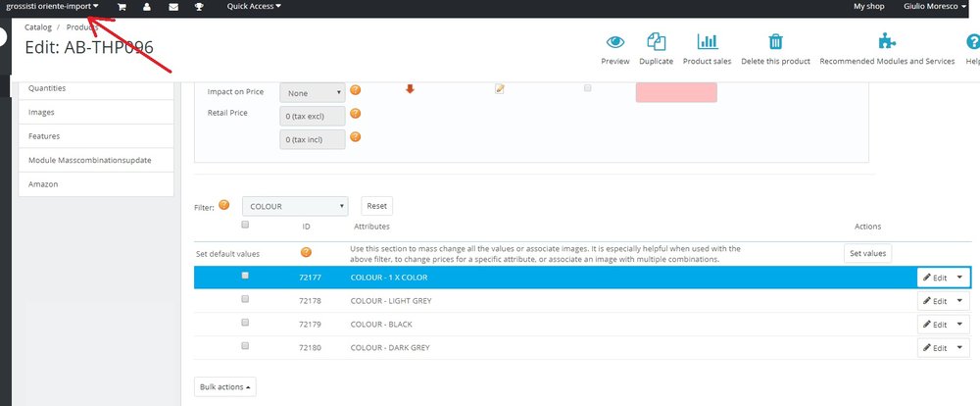Click the Catalog breadcrumb link

click(38, 27)
